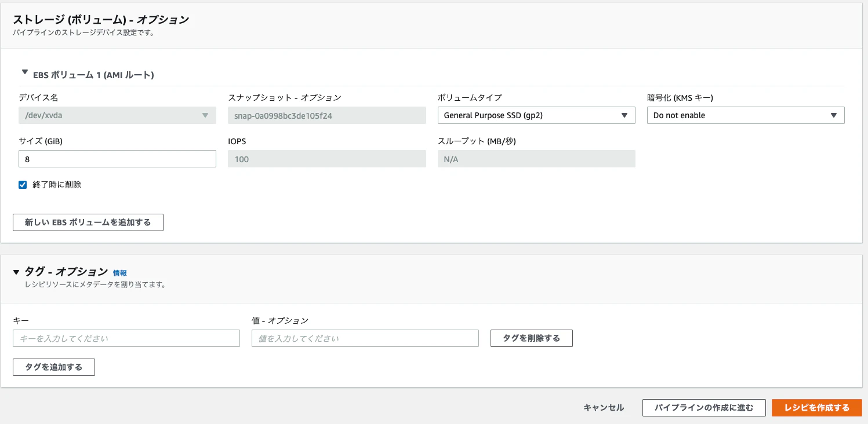The image size is (868, 424).
Task: Click the タグを追加する button
Action: (54, 367)
